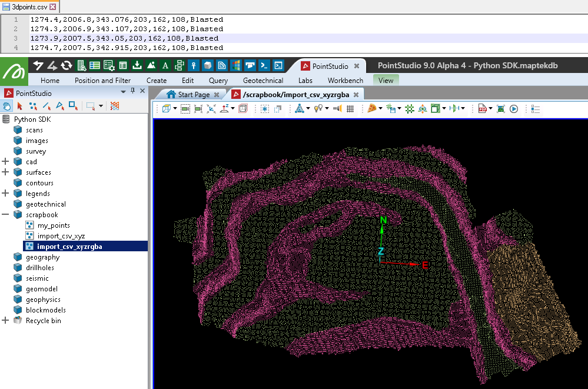This screenshot has width=588, height=389.
Task: Open the PDF export dropdown arrow
Action: [490, 109]
